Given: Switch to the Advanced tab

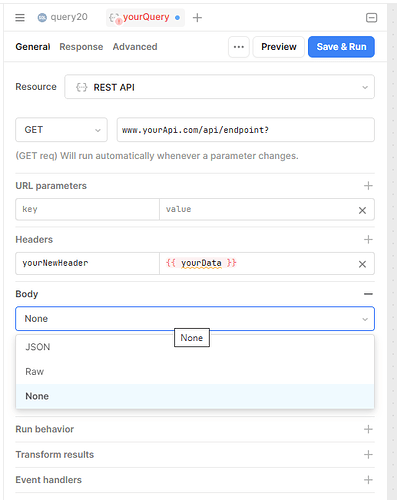Looking at the screenshot, I should pyautogui.click(x=135, y=47).
